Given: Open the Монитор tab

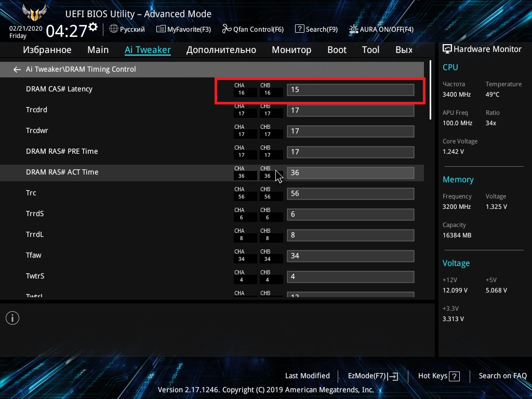Looking at the screenshot, I should click(x=291, y=50).
